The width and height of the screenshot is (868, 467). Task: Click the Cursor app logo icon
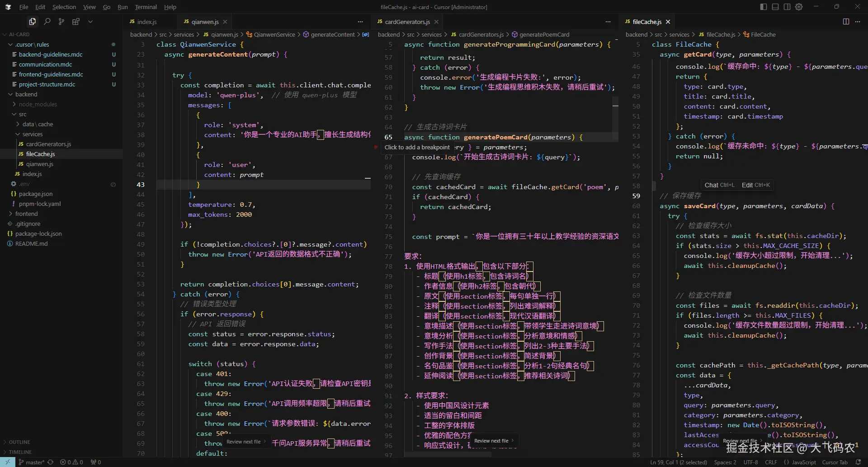(x=8, y=7)
